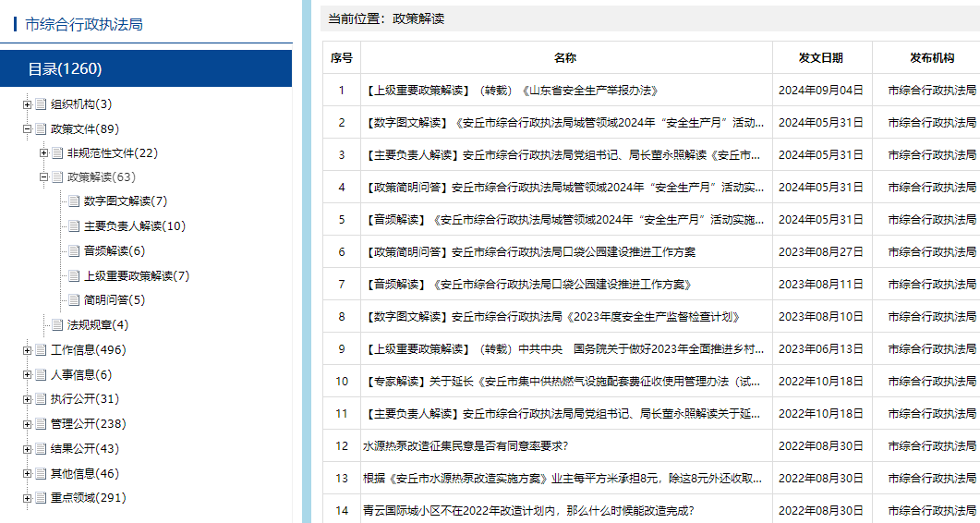The height and width of the screenshot is (523, 980).
Task: Open row 5 音频解读 安全生产月 link
Action: click(x=563, y=220)
